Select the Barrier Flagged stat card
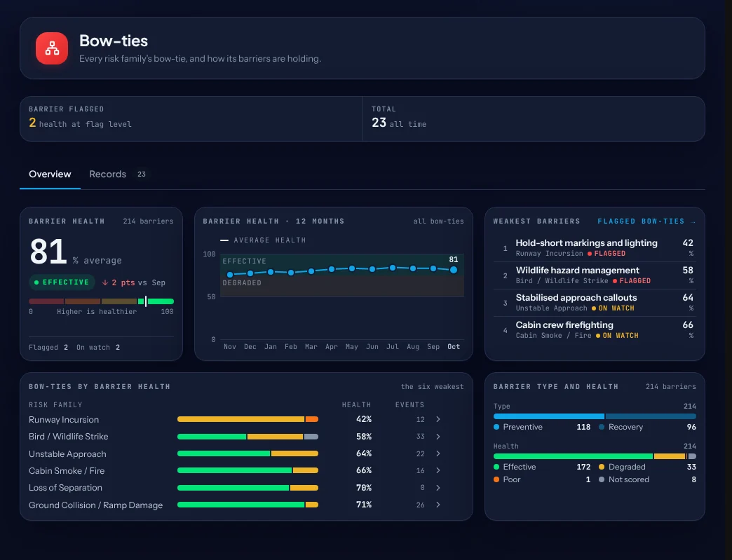This screenshot has height=560, width=732. click(x=191, y=119)
